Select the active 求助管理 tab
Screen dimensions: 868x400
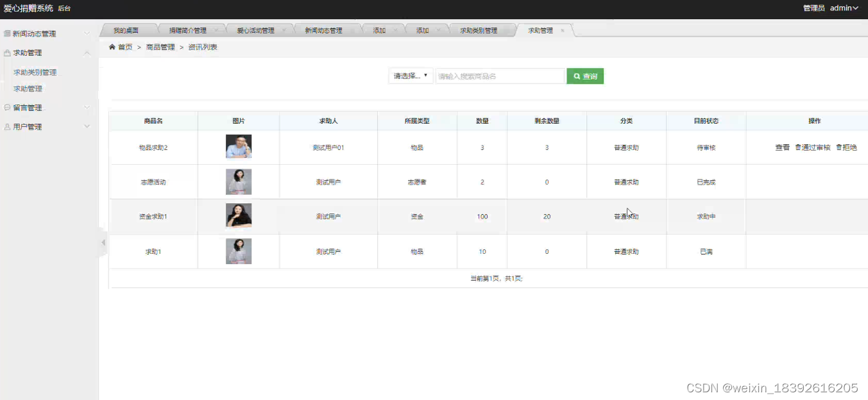click(x=540, y=30)
